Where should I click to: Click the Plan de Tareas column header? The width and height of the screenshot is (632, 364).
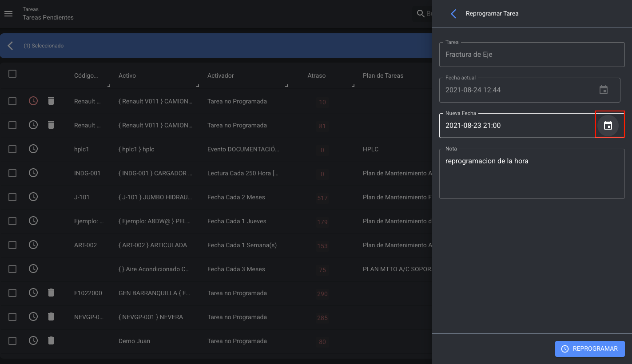(383, 76)
